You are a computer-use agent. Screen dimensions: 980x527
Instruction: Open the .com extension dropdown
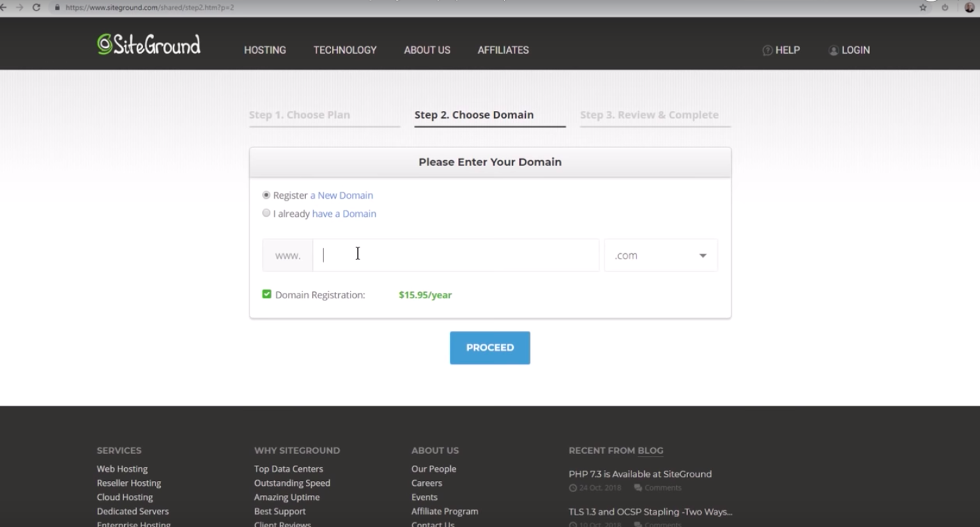[661, 255]
